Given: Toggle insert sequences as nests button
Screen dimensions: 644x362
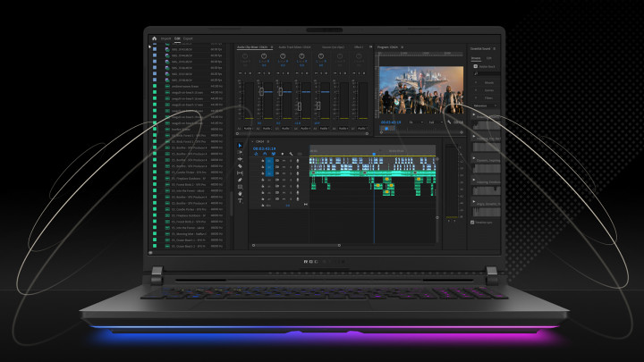Looking at the screenshot, I should pyautogui.click(x=256, y=154).
